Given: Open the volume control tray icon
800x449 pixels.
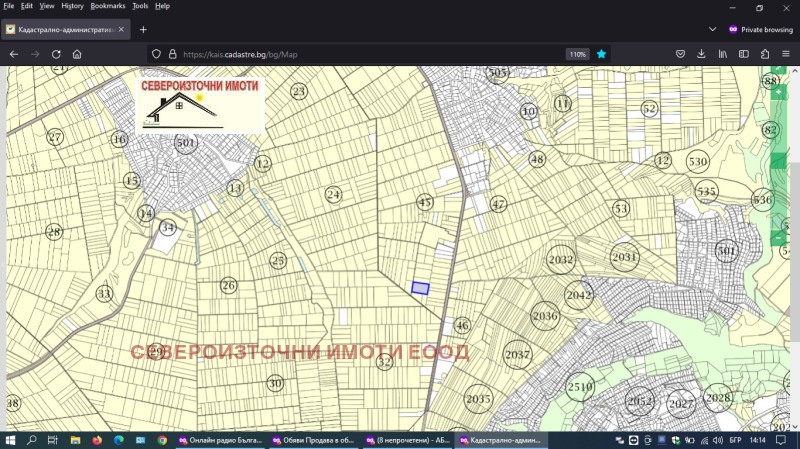Looking at the screenshot, I should click(718, 440).
